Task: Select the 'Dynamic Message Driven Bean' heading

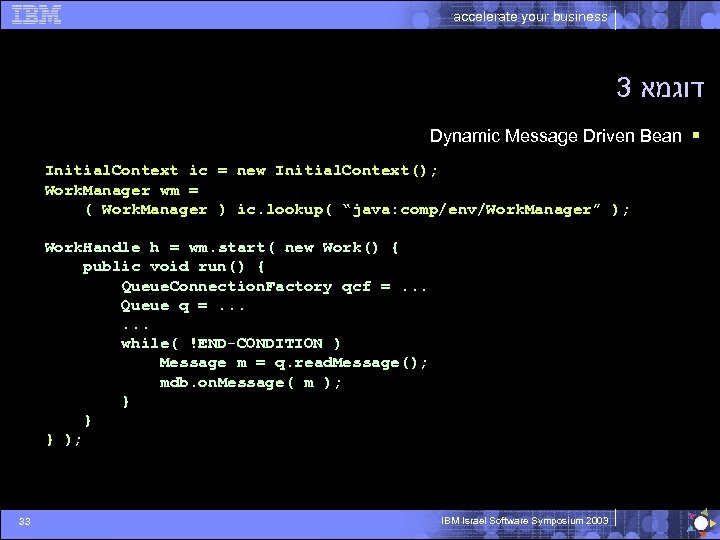Action: [556, 136]
